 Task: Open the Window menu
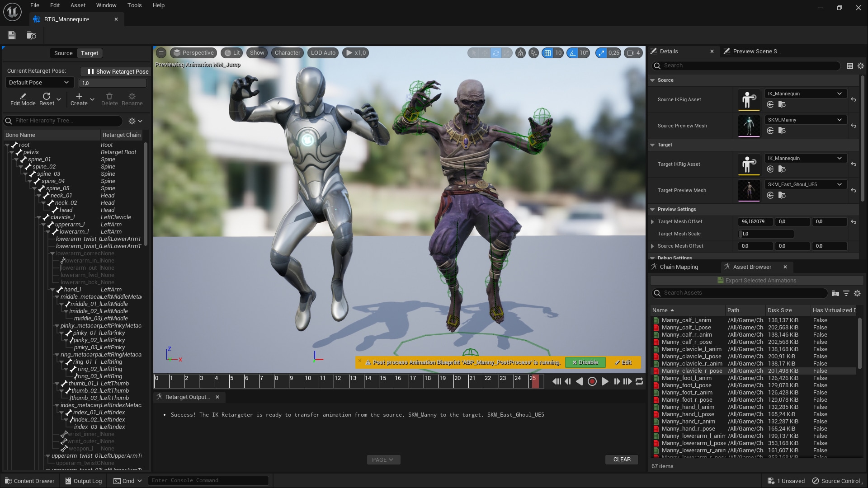pyautogui.click(x=106, y=5)
